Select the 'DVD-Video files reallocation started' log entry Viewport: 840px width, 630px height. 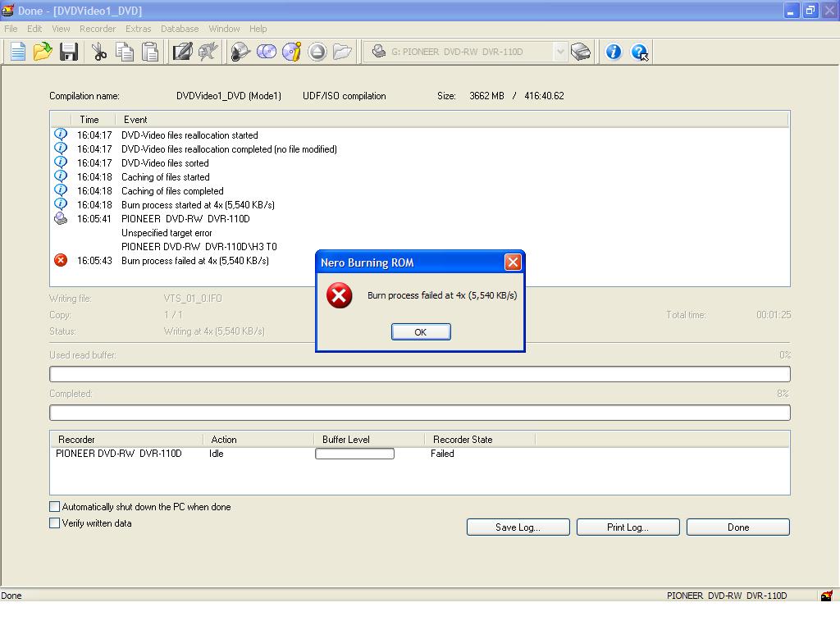(189, 135)
